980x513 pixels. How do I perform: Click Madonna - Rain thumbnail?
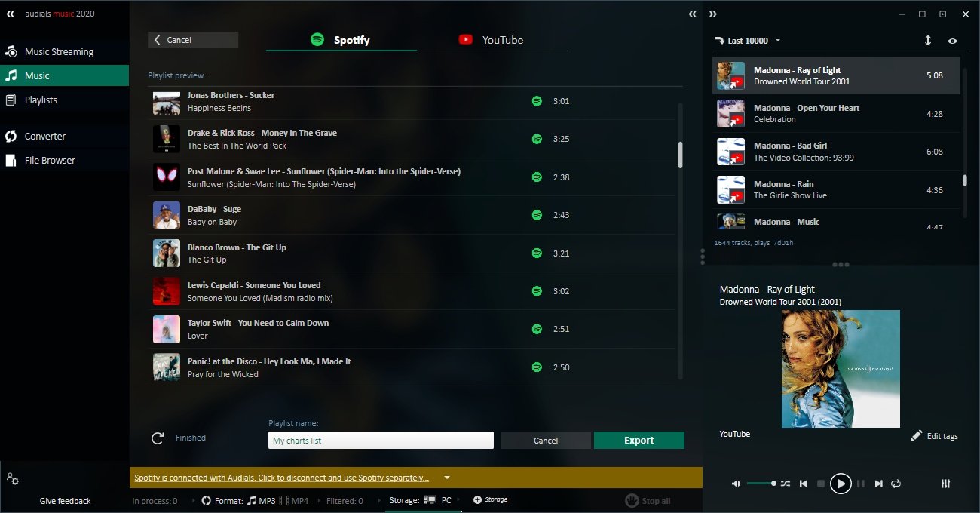point(730,190)
